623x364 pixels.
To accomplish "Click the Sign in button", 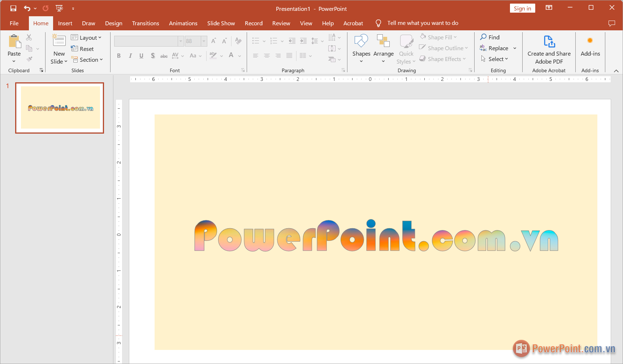I will [x=522, y=8].
